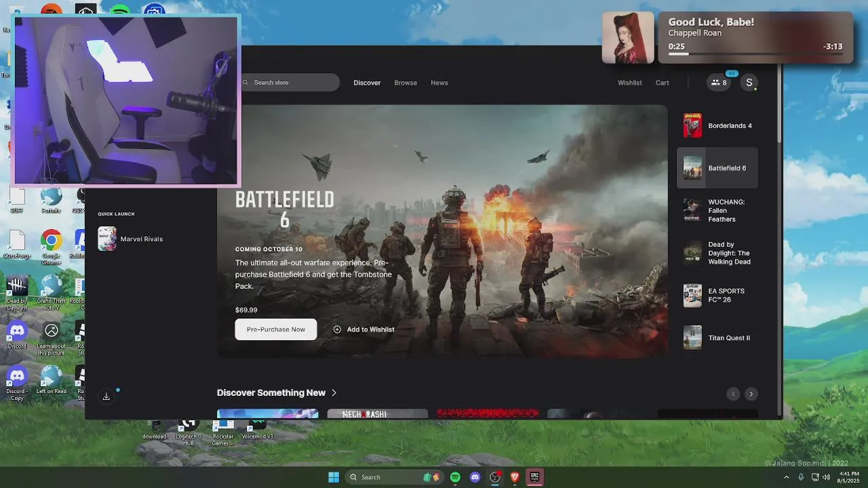Open the Logitech G HUB desktop shortcut

(189, 432)
